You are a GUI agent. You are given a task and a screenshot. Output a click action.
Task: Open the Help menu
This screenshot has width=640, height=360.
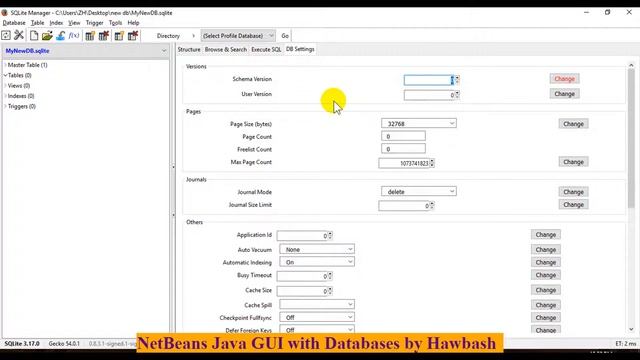(x=133, y=23)
